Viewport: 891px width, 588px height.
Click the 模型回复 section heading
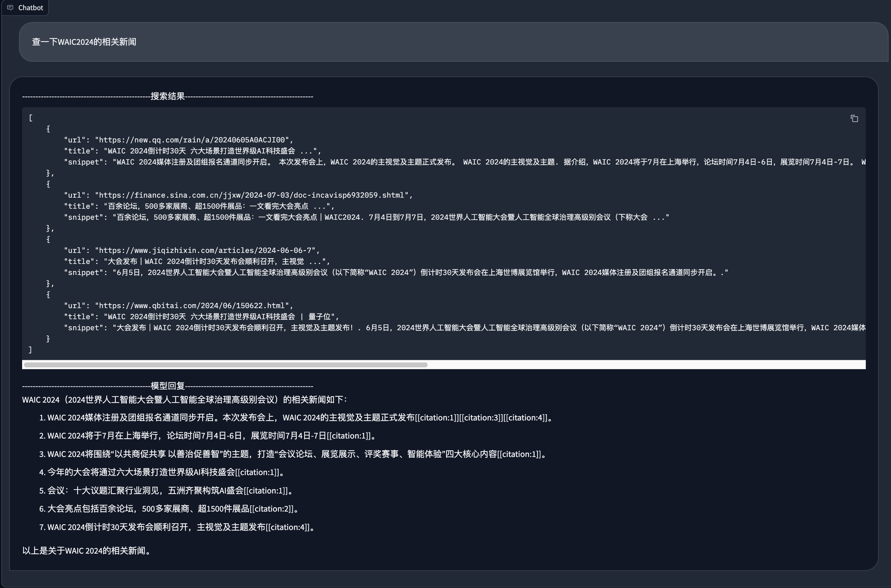[x=168, y=385]
